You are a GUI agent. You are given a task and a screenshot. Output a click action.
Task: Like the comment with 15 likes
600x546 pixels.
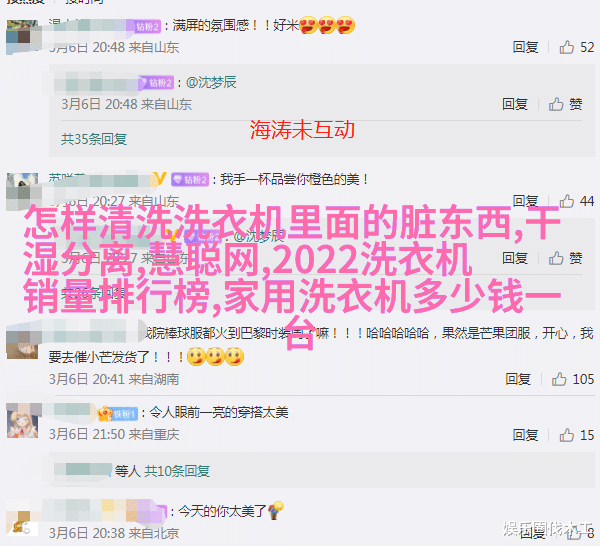click(x=566, y=435)
